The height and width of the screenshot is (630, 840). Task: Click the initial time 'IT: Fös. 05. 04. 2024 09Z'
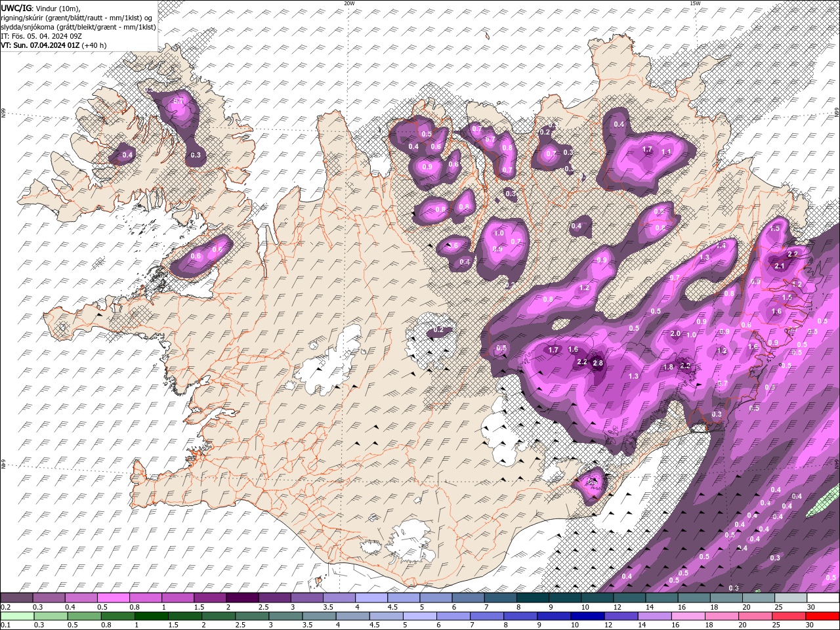(41, 36)
